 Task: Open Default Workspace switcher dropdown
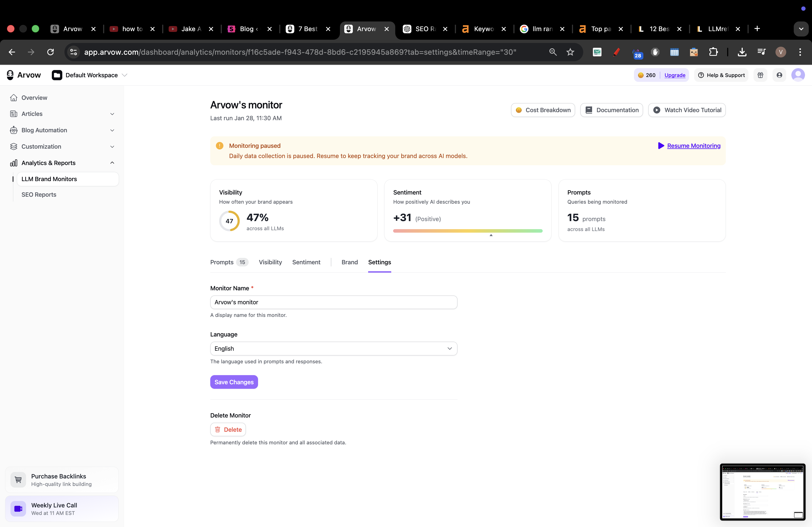[x=91, y=75]
